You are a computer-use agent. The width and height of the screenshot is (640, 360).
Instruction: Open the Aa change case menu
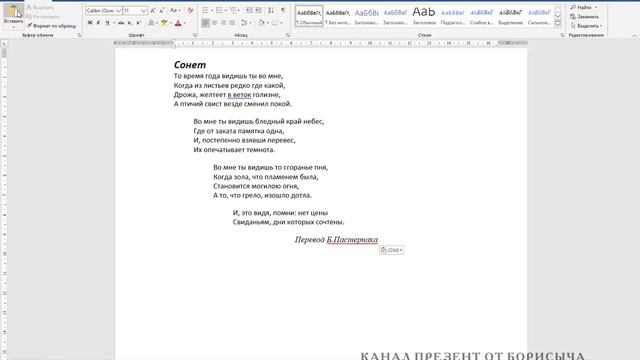175,11
